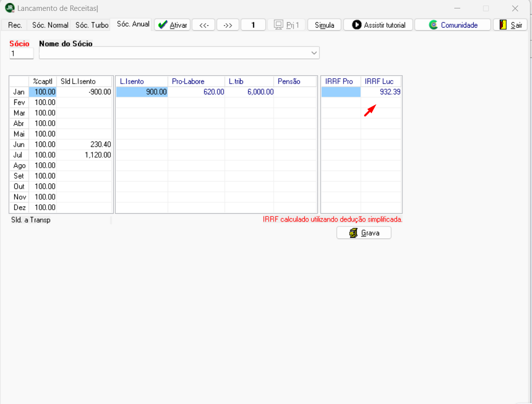Viewport: 532px width, 404px height.
Task: Click the JR application logo icon
Action: [x=10, y=8]
